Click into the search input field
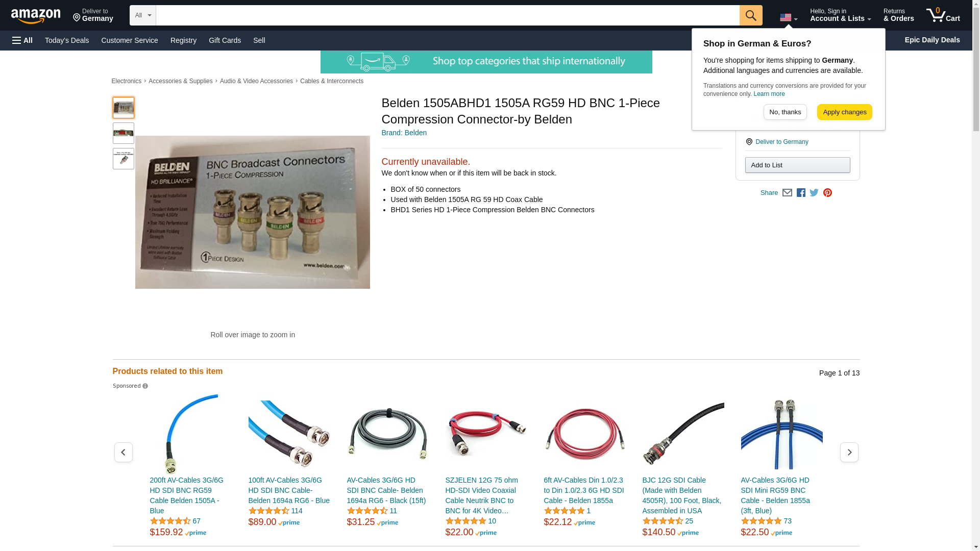Screen dimensions: 980x551 click(448, 15)
